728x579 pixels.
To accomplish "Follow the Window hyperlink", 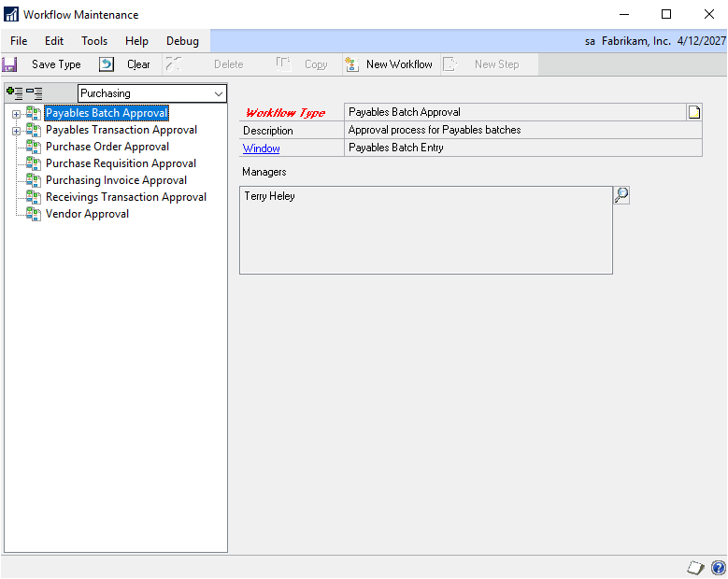I will click(261, 148).
